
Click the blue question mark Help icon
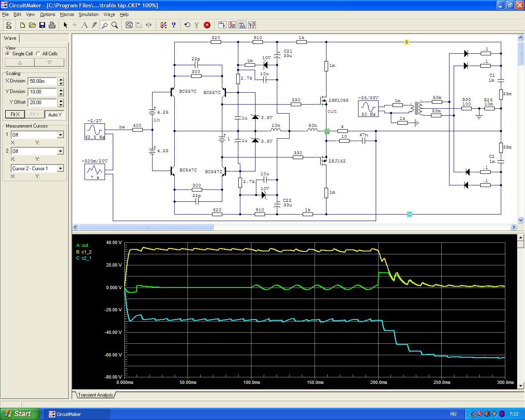pos(173,25)
